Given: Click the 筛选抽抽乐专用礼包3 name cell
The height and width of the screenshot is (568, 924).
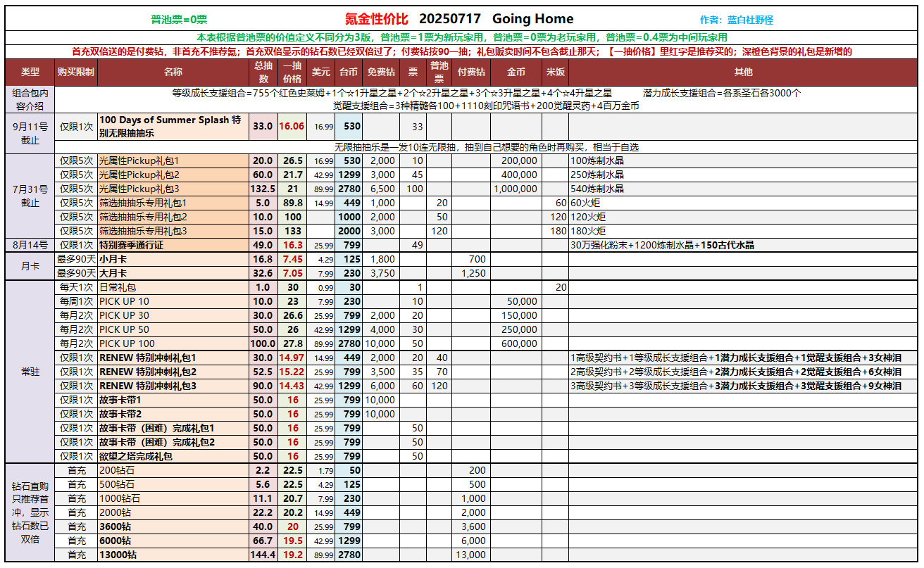Looking at the screenshot, I should [x=173, y=231].
